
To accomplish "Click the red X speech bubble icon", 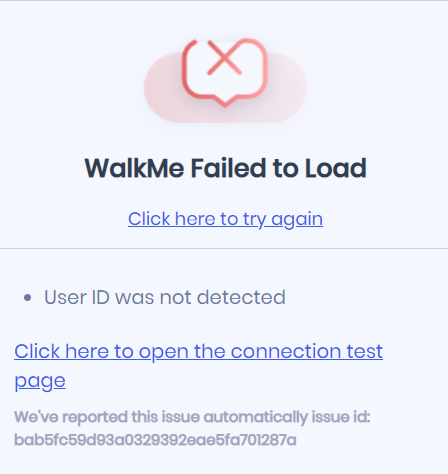I will (225, 73).
